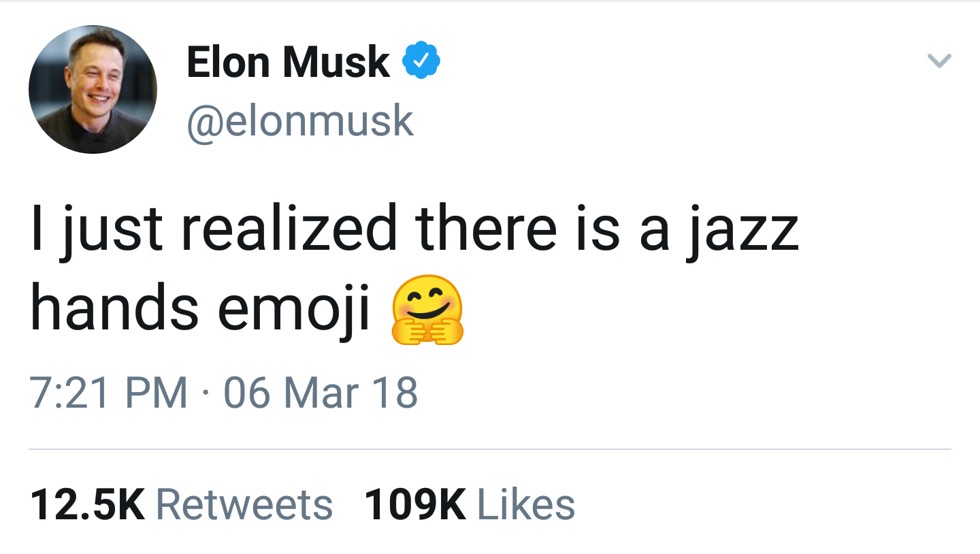Click the blue verified checkmark badge
This screenshot has height=554, width=980.
(x=422, y=61)
